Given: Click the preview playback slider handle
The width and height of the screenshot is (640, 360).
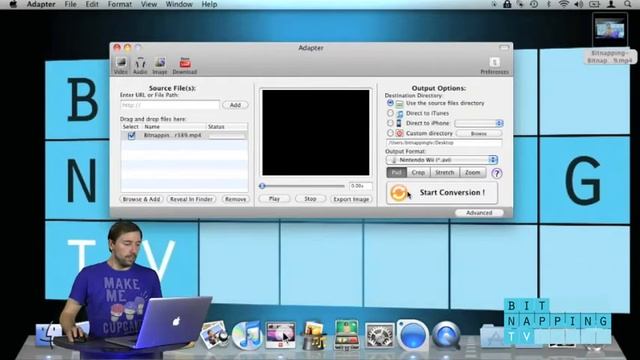Looking at the screenshot, I should click(x=262, y=186).
